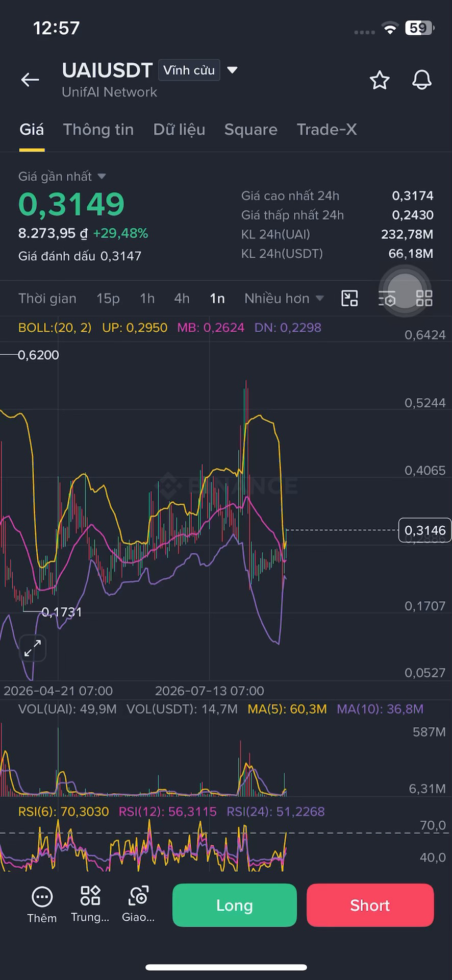452x980 pixels.
Task: Switch chart to 4h interval
Action: [x=182, y=299]
